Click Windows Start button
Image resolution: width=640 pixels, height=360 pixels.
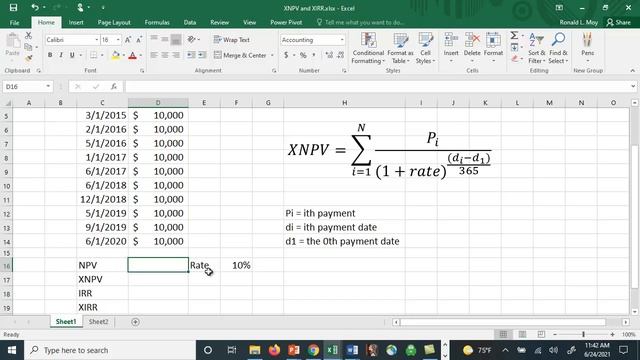point(12,350)
